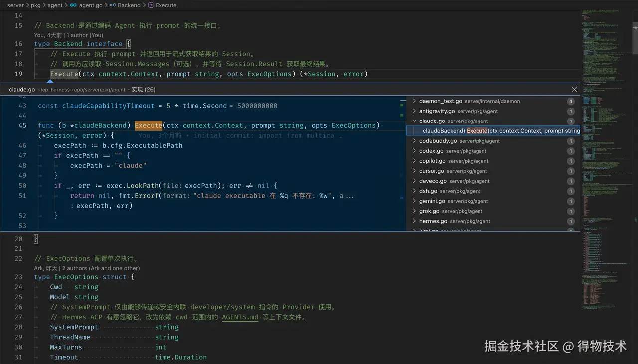Screen dimensions: 638x364
Task: Click the count badge '4' for daemon_test.go
Action: pyautogui.click(x=571, y=101)
